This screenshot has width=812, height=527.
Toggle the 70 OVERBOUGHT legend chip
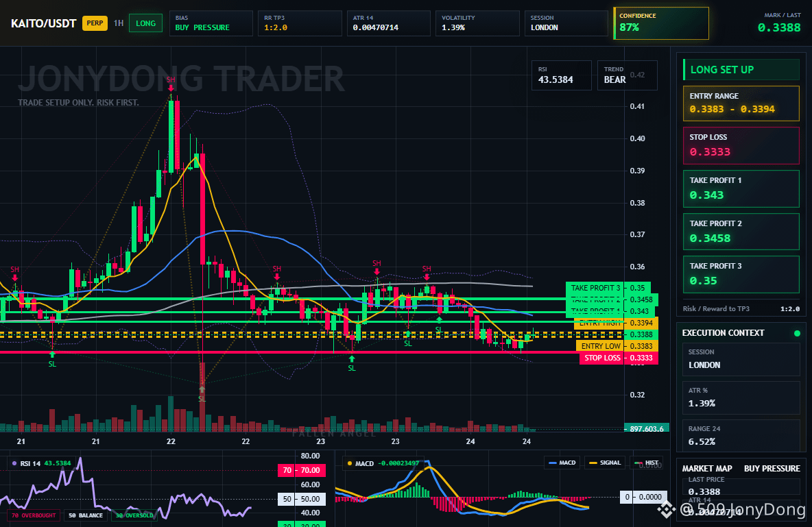click(x=34, y=515)
